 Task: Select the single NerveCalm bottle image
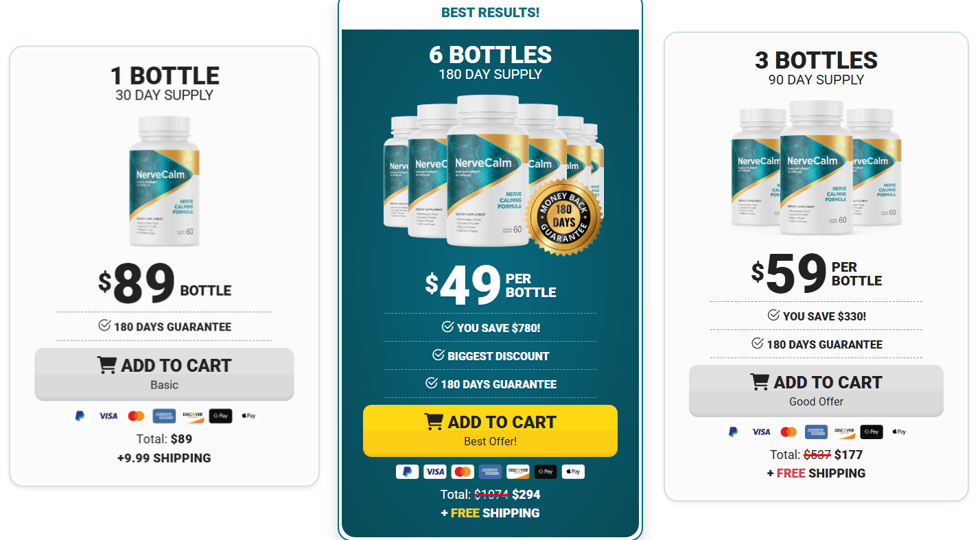164,181
